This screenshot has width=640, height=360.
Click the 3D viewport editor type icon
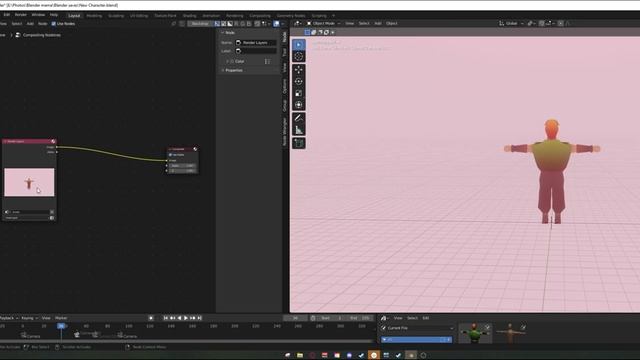coord(298,24)
